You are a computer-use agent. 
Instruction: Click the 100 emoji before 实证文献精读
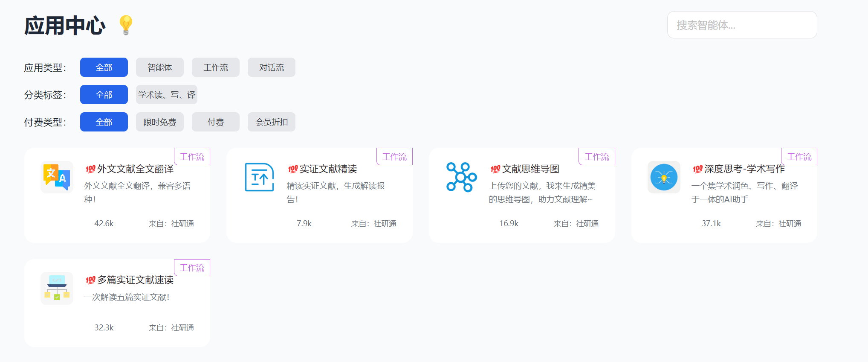coord(293,169)
